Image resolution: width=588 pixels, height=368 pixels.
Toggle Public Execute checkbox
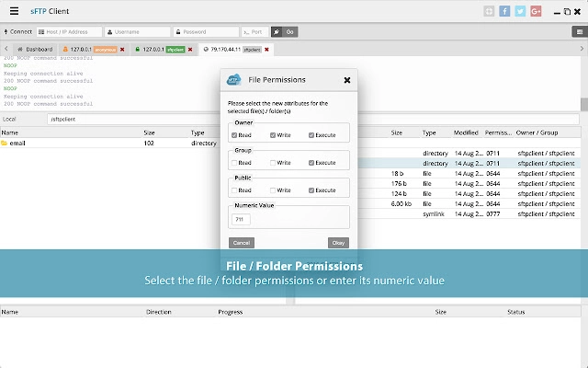(x=311, y=190)
